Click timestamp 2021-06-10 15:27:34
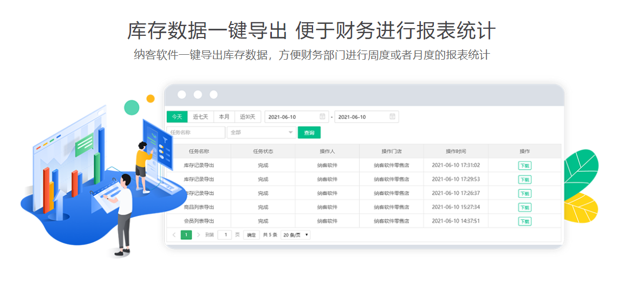The width and height of the screenshot is (644, 282). 456,207
